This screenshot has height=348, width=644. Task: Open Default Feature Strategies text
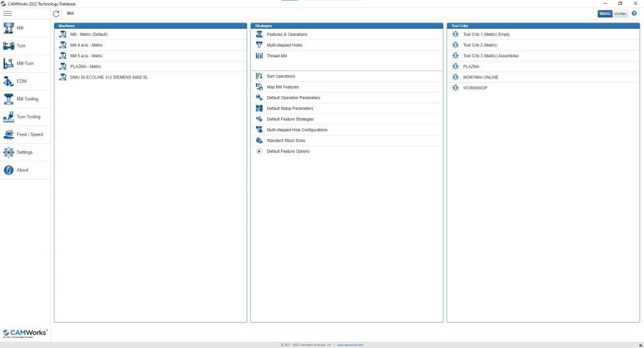click(291, 119)
